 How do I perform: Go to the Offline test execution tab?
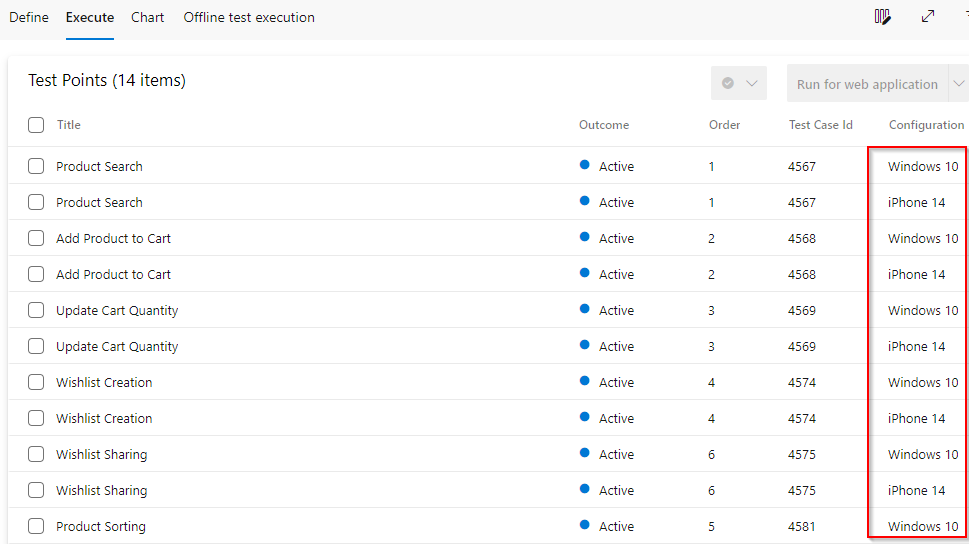[249, 17]
